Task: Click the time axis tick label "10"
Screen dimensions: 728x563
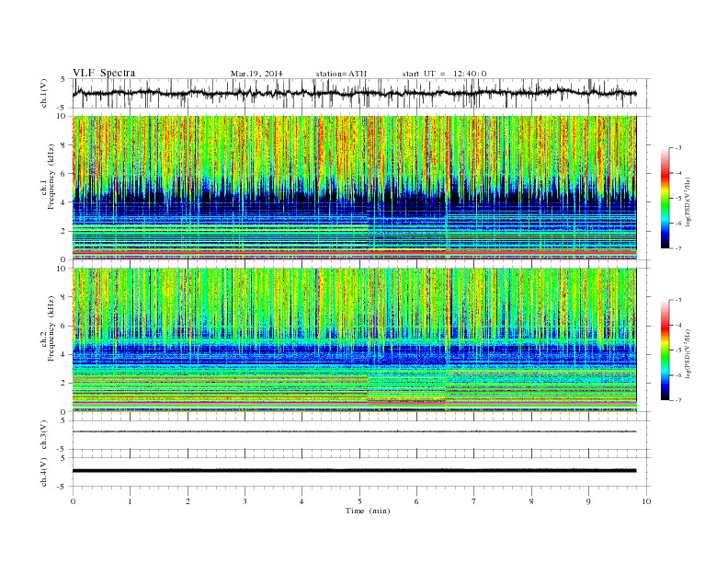Action: pyautogui.click(x=646, y=501)
